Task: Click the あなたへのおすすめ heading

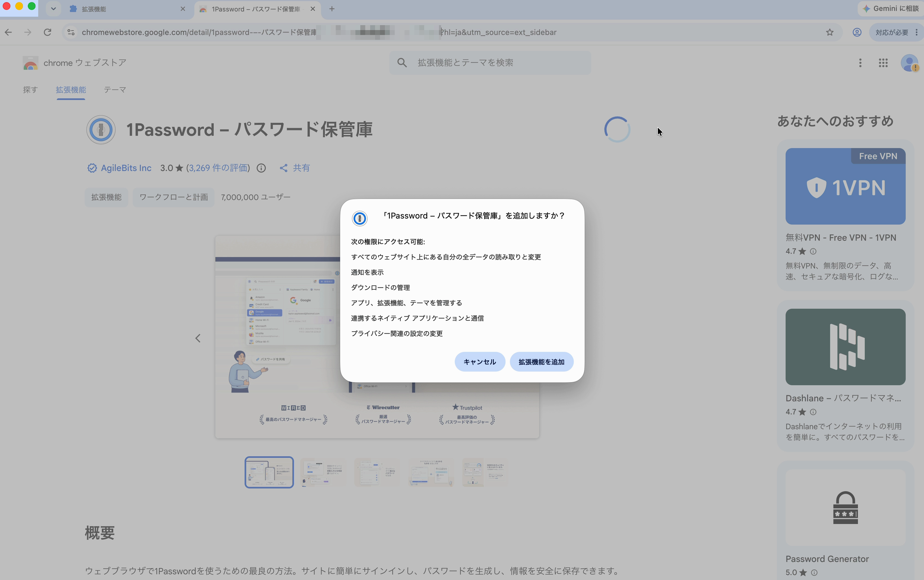Action: pos(835,121)
